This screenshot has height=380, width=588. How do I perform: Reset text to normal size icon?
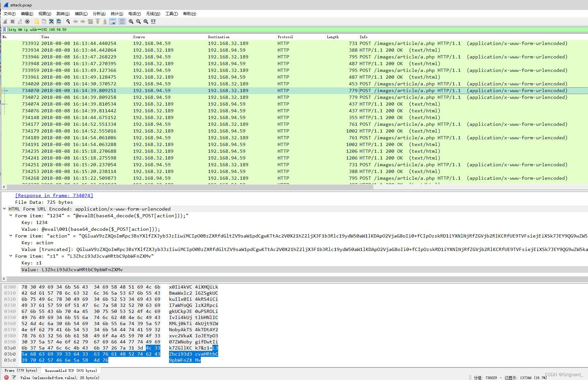146,22
